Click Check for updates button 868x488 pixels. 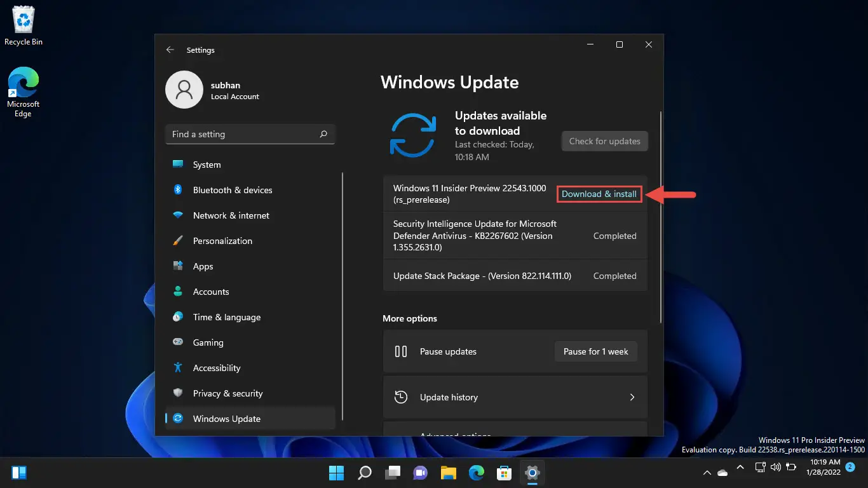tap(605, 141)
